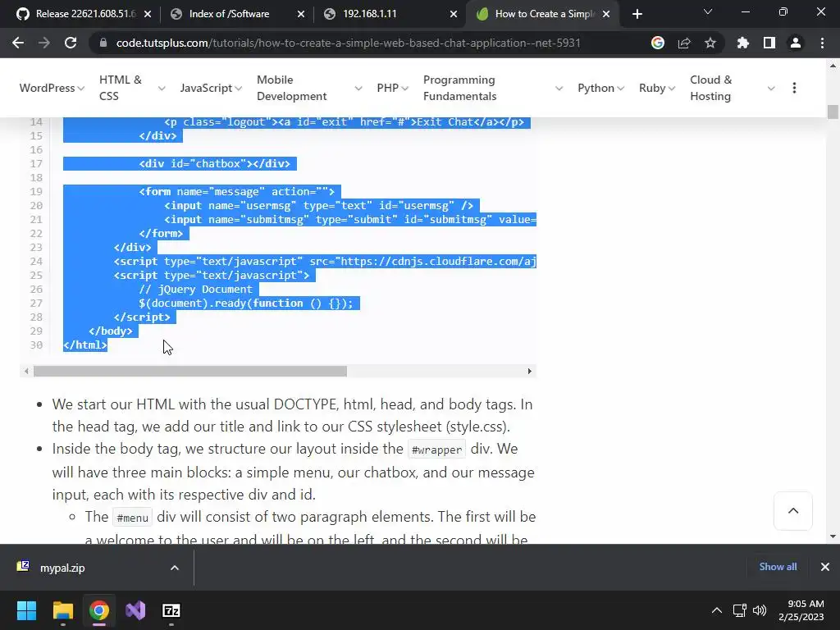
Task: Click Show all downloads link
Action: [778, 567]
